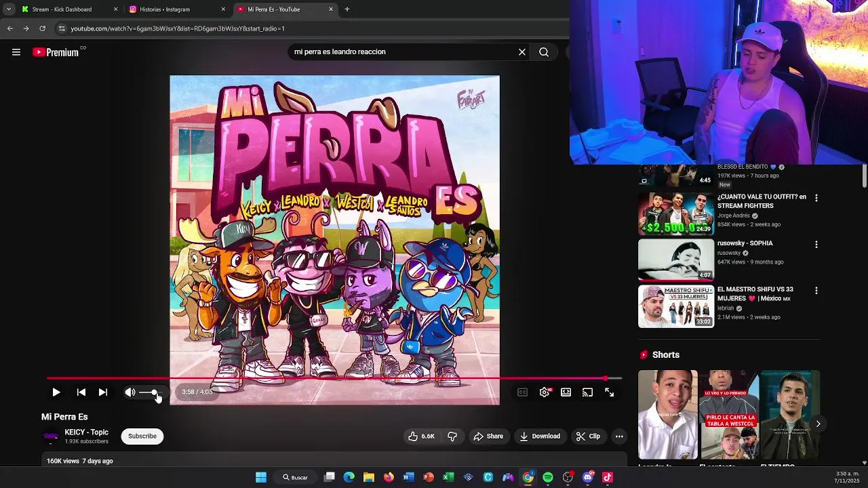Skip to next video in playlist

(103, 392)
